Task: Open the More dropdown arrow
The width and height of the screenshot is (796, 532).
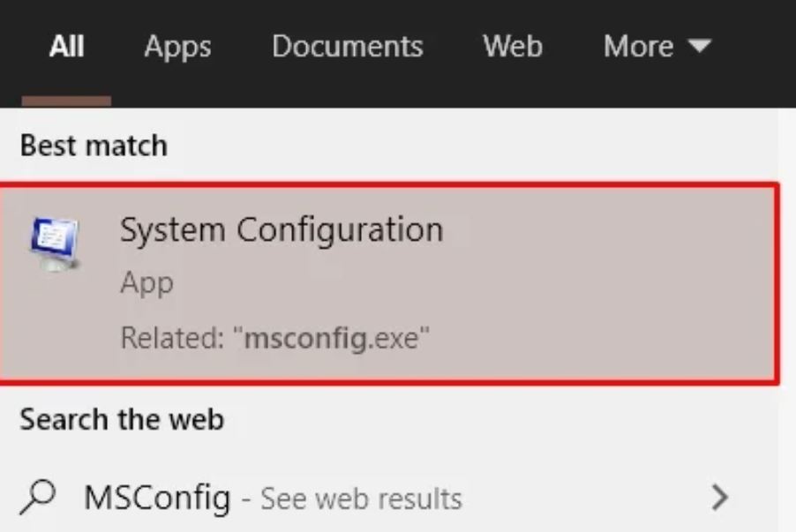Action: (x=700, y=46)
